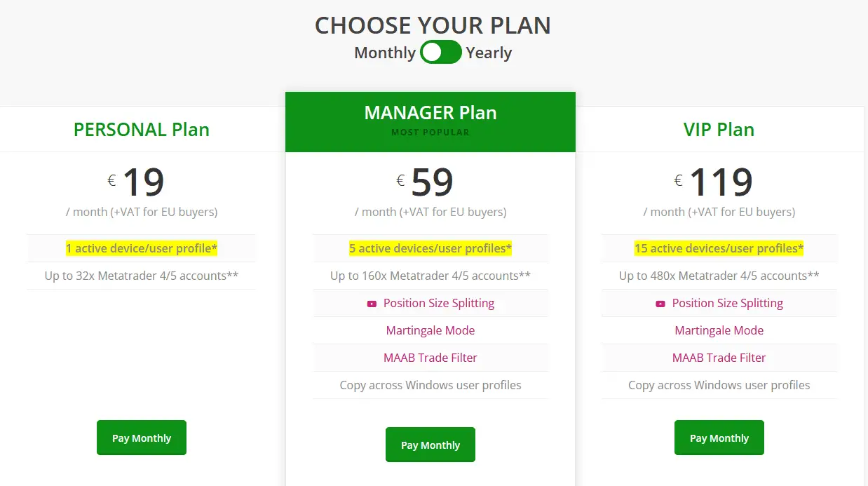Click the Yearly billing label
The height and width of the screenshot is (486, 868).
click(x=489, y=53)
